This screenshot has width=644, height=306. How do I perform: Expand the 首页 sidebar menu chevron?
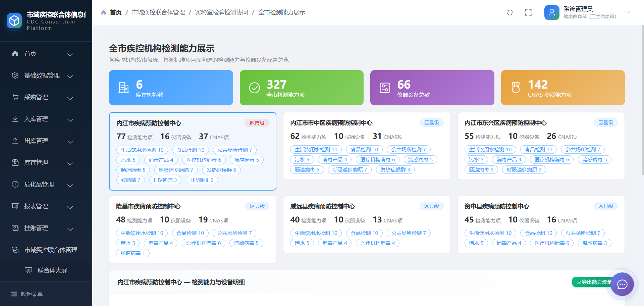coord(70,54)
